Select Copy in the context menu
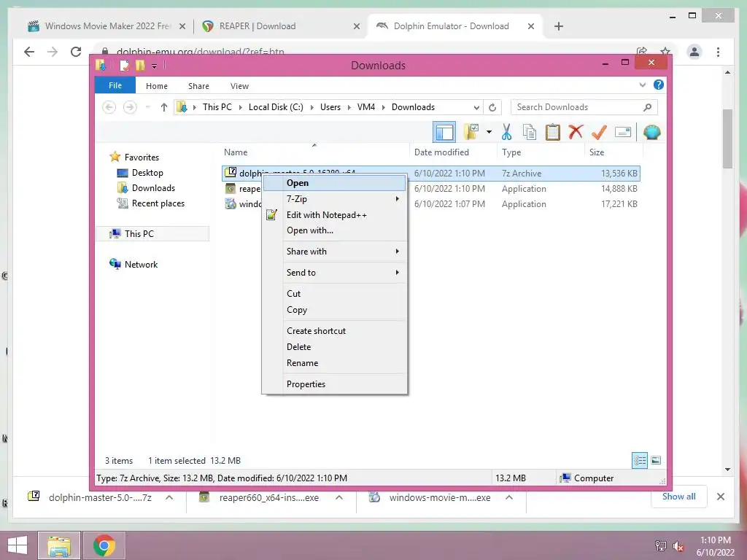This screenshot has width=747, height=560. 334,310
